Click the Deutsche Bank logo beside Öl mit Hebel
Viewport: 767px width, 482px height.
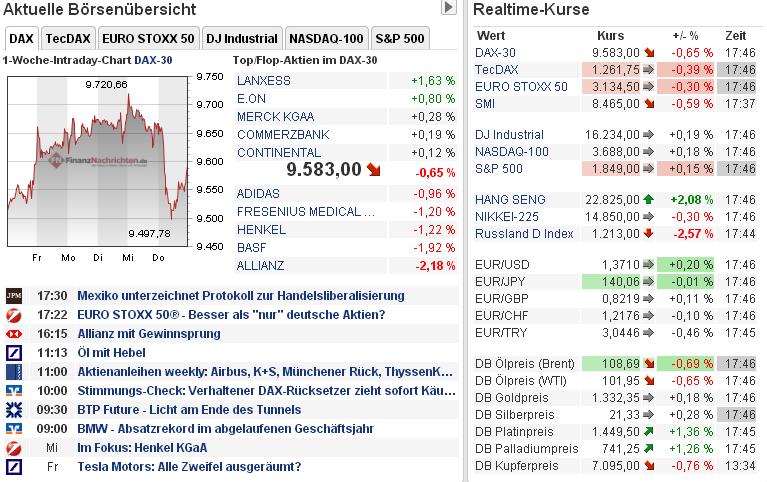tap(15, 353)
